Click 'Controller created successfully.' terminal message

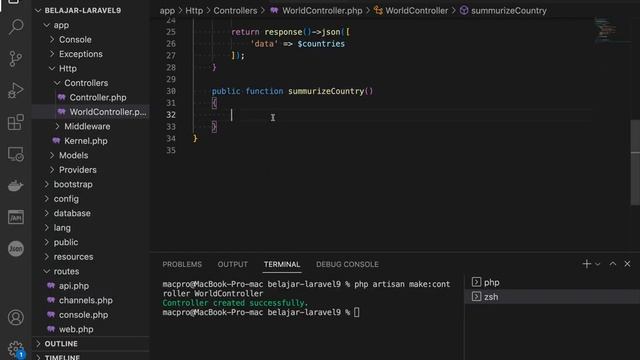pyautogui.click(x=235, y=303)
